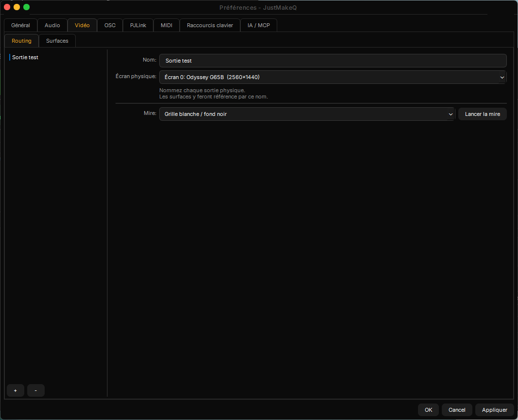Remove selected output with minus button
This screenshot has width=518, height=420.
(35, 390)
